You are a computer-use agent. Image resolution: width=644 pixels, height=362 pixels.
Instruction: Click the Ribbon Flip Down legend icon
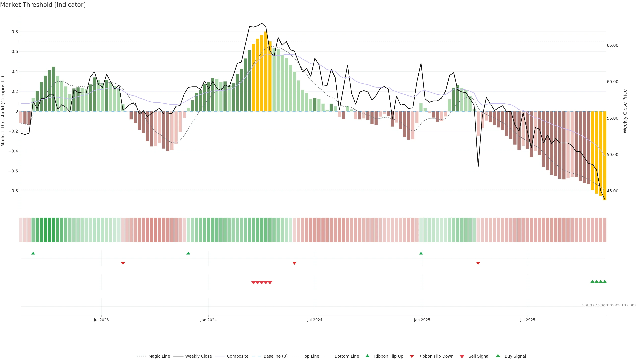(x=412, y=356)
